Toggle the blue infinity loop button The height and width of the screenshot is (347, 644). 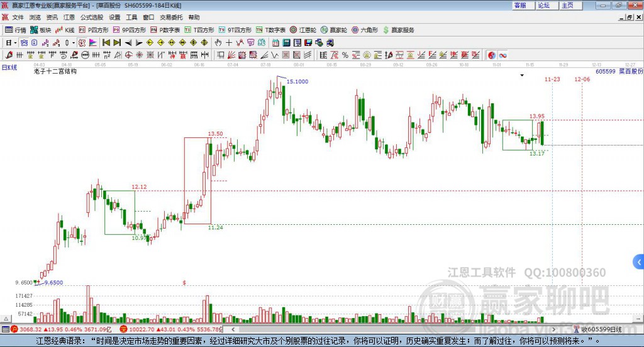[x=502, y=55]
